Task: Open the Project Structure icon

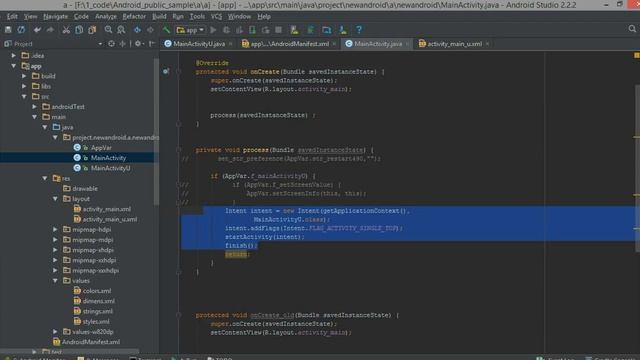Action: click(x=327, y=29)
